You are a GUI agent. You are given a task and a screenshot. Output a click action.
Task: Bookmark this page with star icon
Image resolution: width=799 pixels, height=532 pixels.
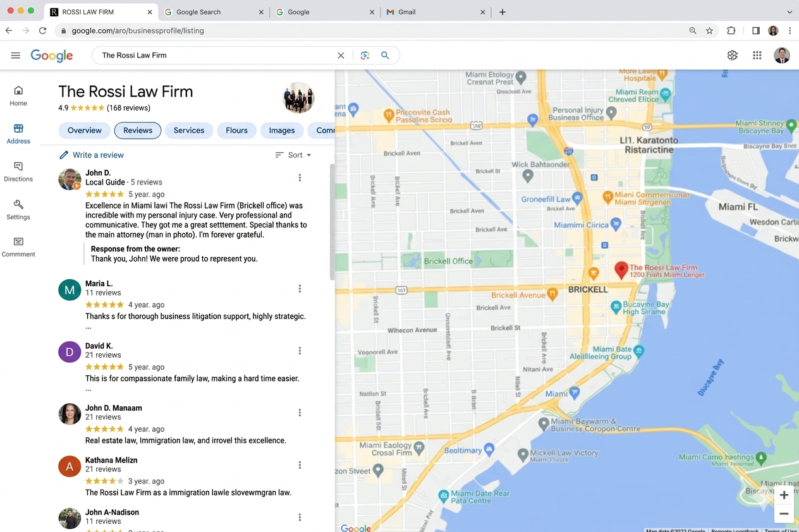(709, 30)
